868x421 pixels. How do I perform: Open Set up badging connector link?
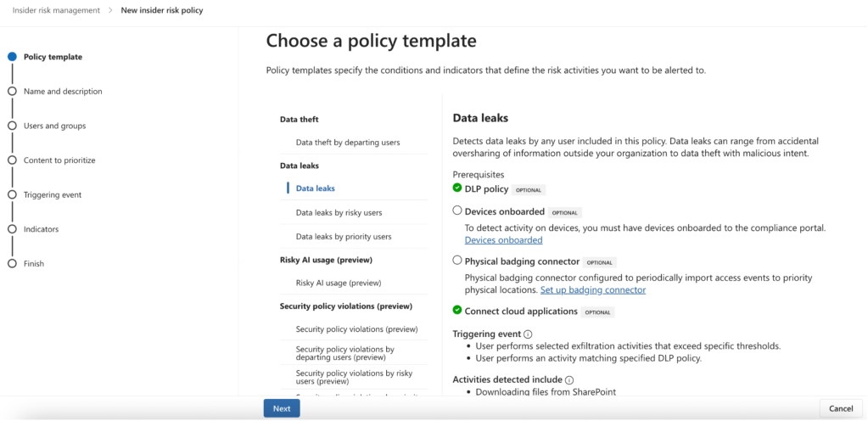(593, 290)
